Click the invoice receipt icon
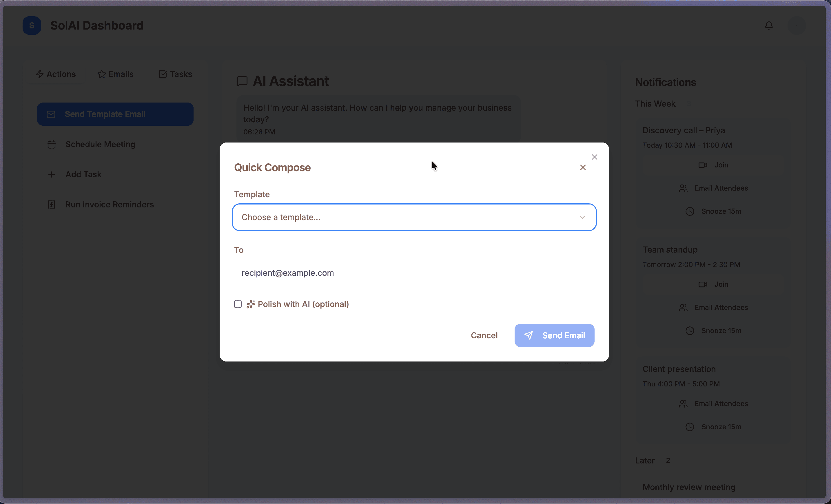Viewport: 831px width, 504px height. point(52,204)
